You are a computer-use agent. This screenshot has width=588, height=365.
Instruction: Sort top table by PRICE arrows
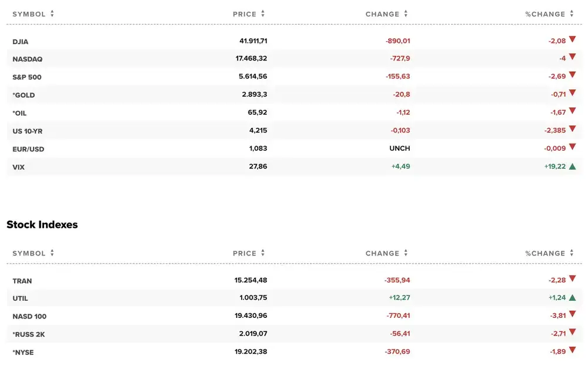263,14
